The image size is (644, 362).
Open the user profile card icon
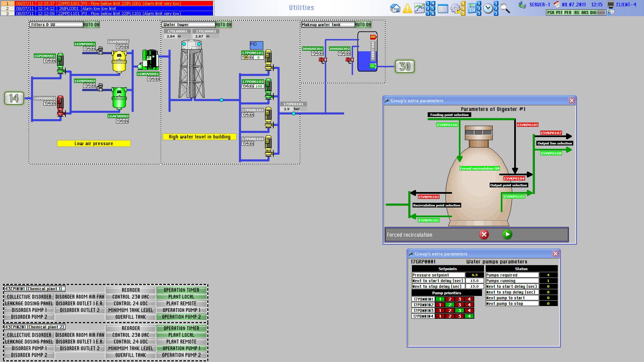point(611,12)
